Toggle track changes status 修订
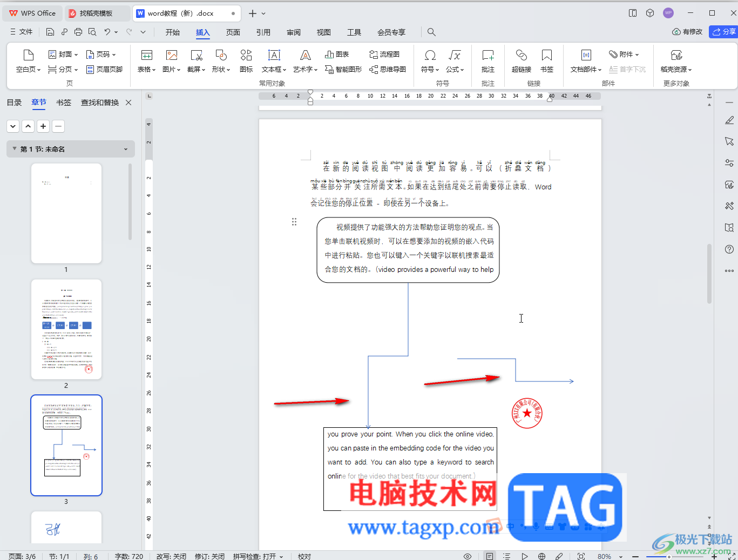 tap(210, 556)
